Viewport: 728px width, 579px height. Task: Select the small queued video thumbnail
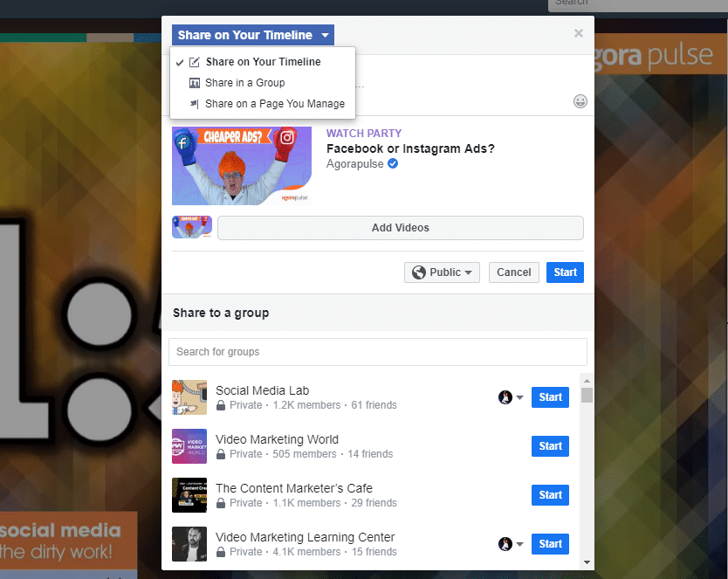pyautogui.click(x=192, y=227)
